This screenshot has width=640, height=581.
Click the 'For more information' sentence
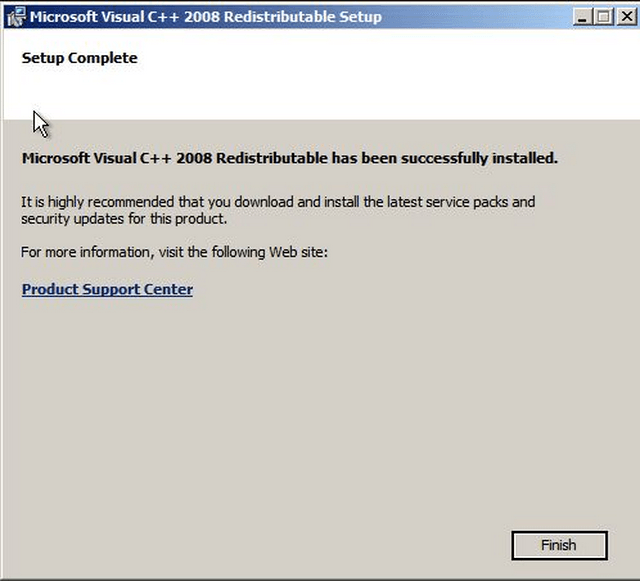(174, 252)
